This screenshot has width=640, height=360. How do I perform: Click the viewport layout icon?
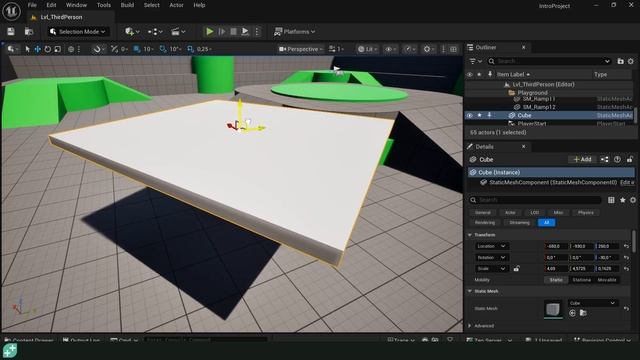click(453, 49)
